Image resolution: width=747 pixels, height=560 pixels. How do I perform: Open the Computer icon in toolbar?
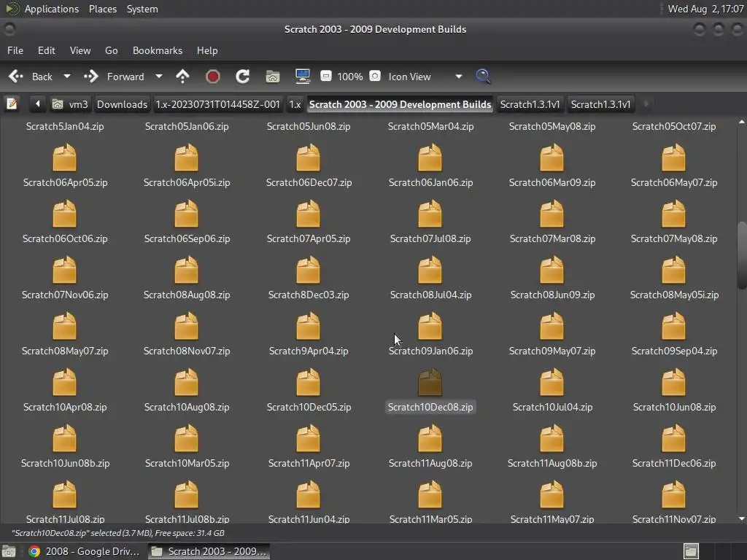tap(303, 76)
